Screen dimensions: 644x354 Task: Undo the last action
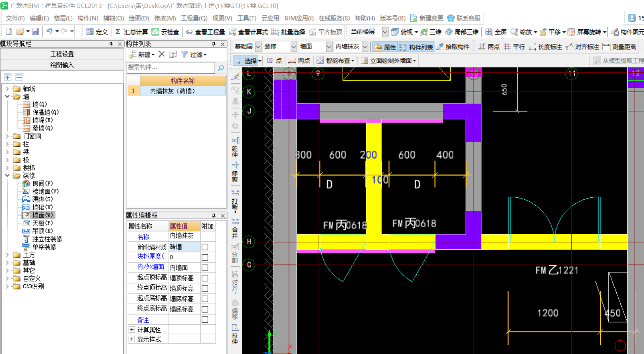click(49, 32)
